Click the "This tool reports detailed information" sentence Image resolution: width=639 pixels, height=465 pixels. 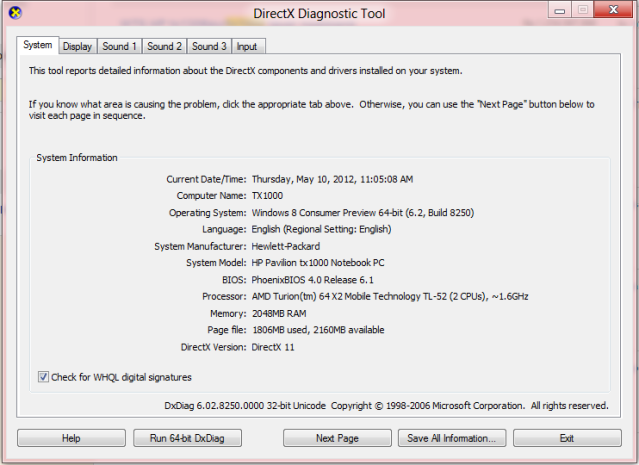coord(245,71)
